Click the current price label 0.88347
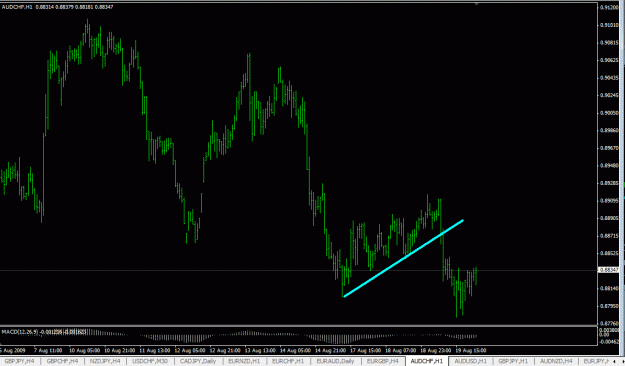Viewport: 625px width, 366px height. (x=610, y=270)
